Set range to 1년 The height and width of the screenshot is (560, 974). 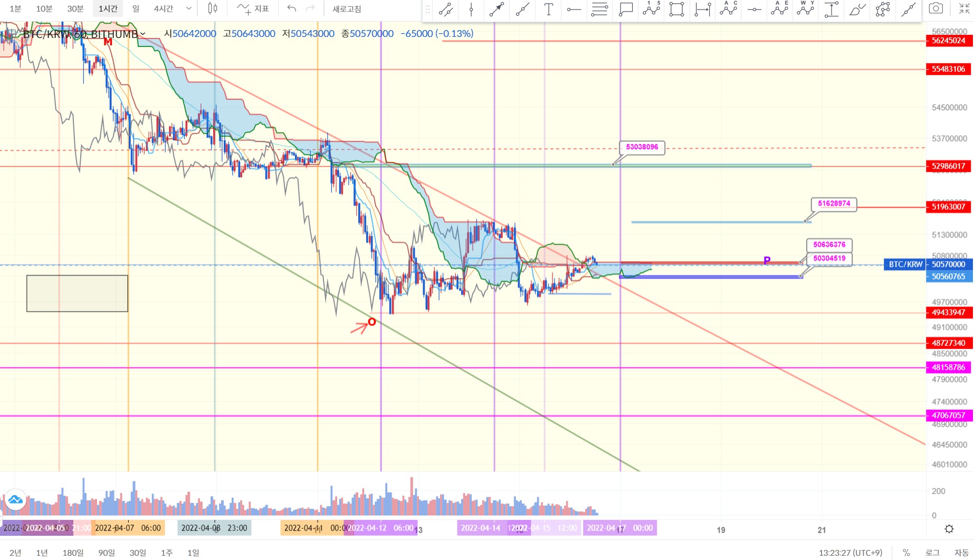coord(42,553)
